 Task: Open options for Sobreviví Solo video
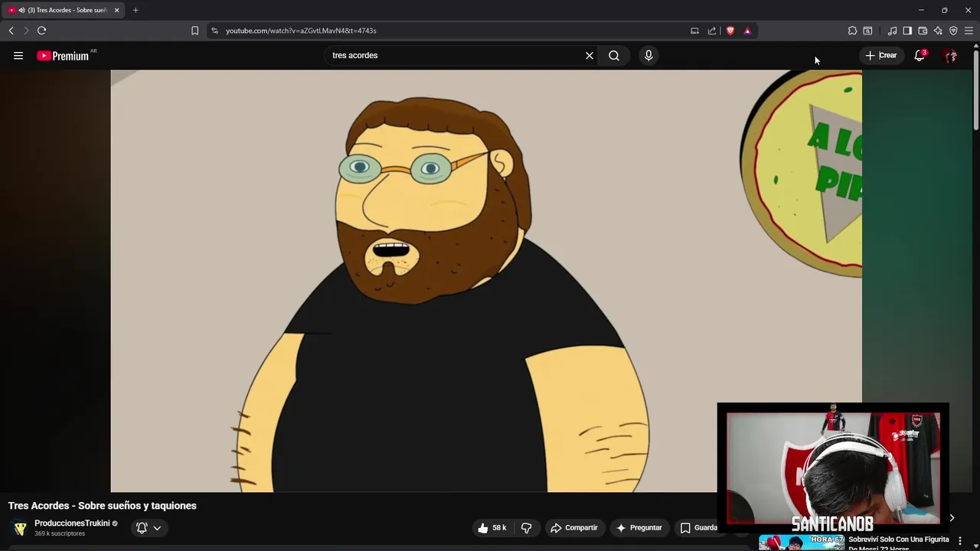[x=959, y=541]
